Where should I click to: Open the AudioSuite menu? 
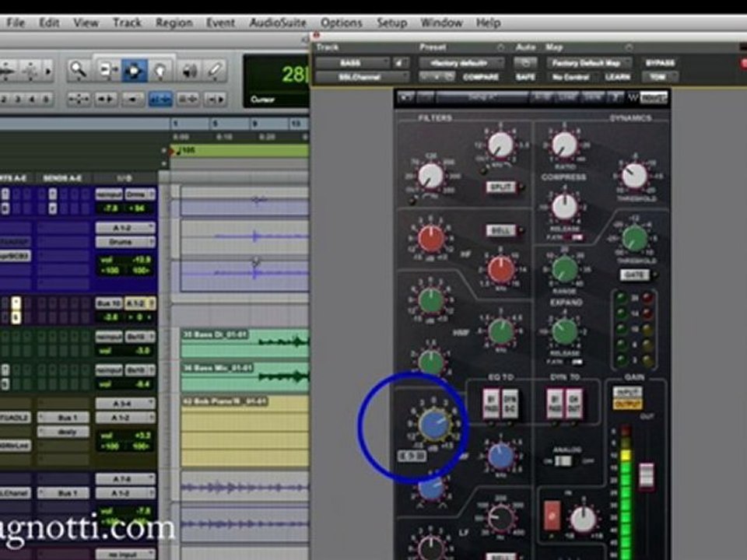[x=278, y=23]
